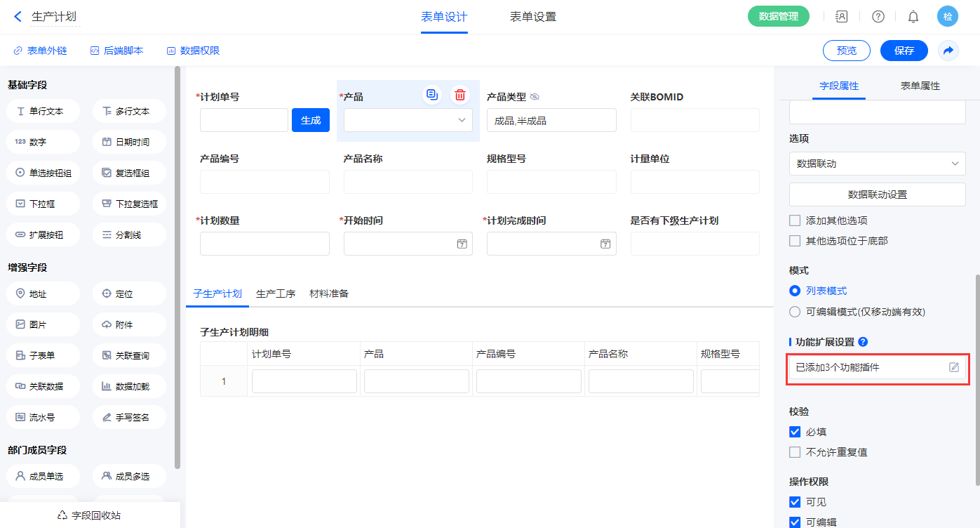
Task: Toggle the 必填 checkbox
Action: point(795,432)
